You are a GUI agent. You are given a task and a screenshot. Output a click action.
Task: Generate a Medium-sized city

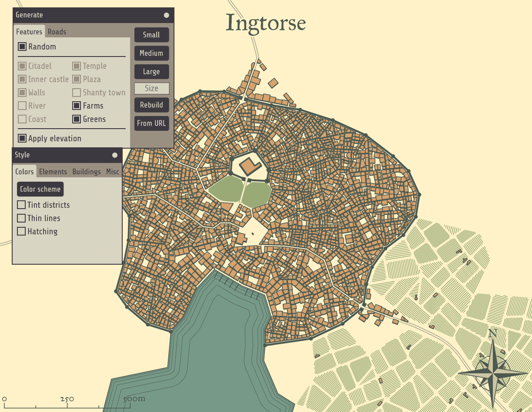[x=151, y=53]
